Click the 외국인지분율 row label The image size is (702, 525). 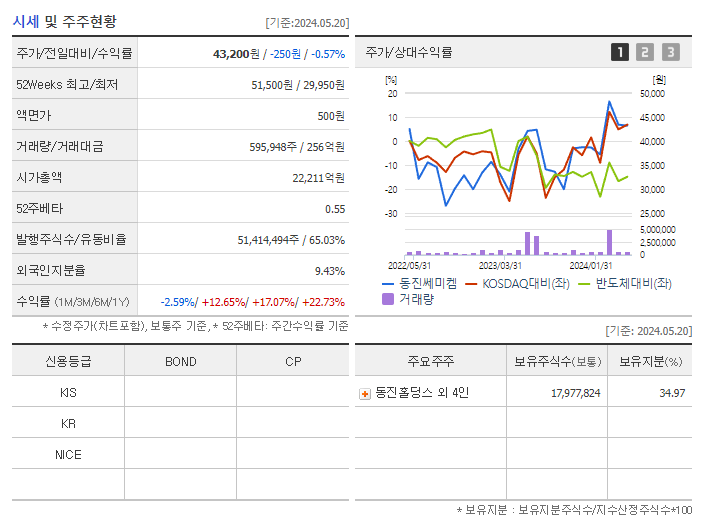point(51,270)
